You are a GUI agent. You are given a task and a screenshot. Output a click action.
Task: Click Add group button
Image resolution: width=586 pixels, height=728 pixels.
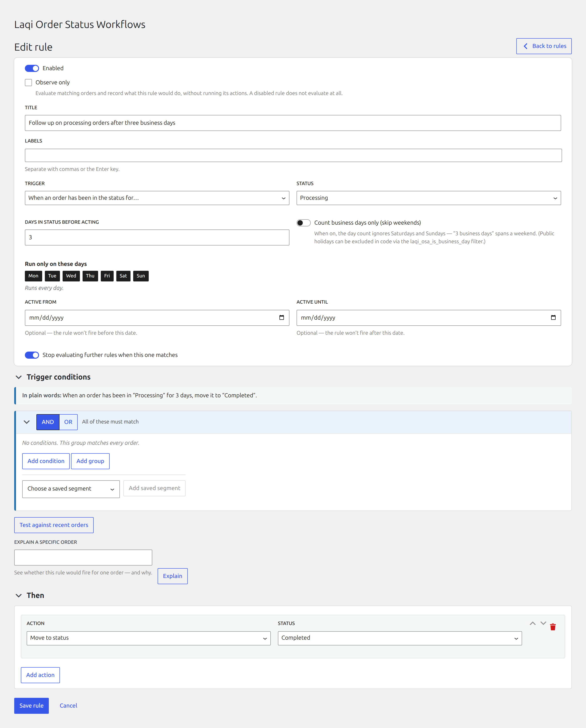coord(90,461)
